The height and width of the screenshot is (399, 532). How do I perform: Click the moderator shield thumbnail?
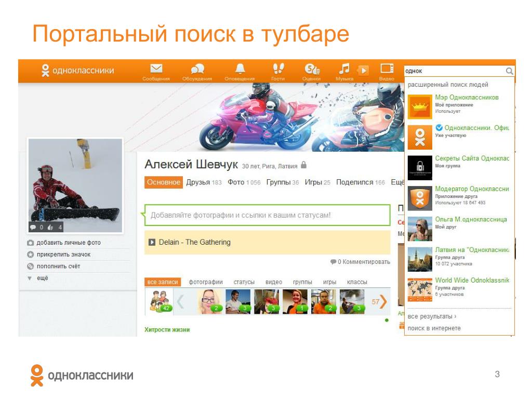[x=420, y=198]
